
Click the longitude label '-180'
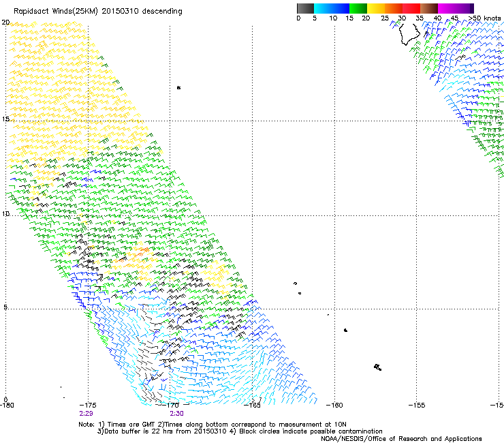(7, 406)
